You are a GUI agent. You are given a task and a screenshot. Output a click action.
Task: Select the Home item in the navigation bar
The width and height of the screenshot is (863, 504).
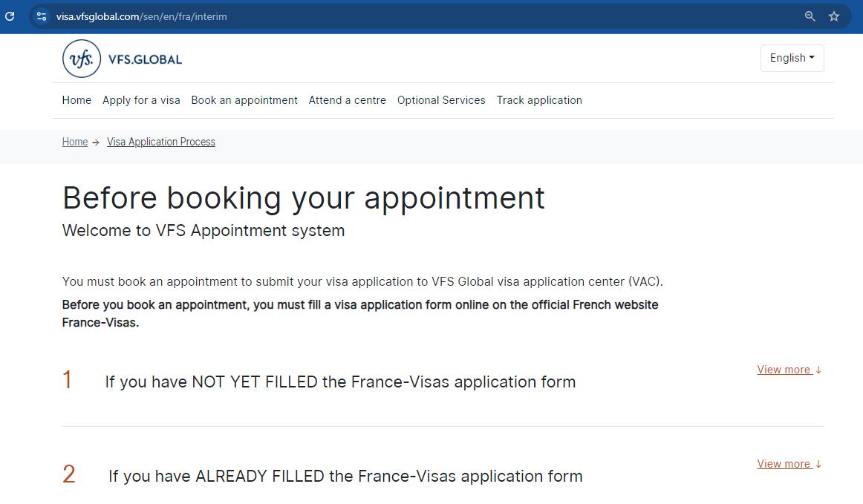[76, 100]
